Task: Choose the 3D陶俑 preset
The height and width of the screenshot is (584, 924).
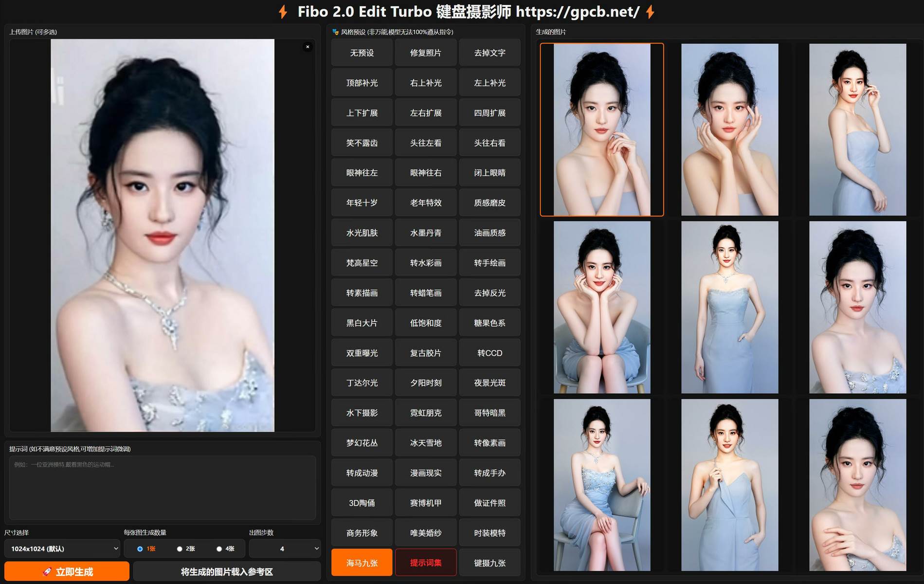Action: click(x=362, y=503)
